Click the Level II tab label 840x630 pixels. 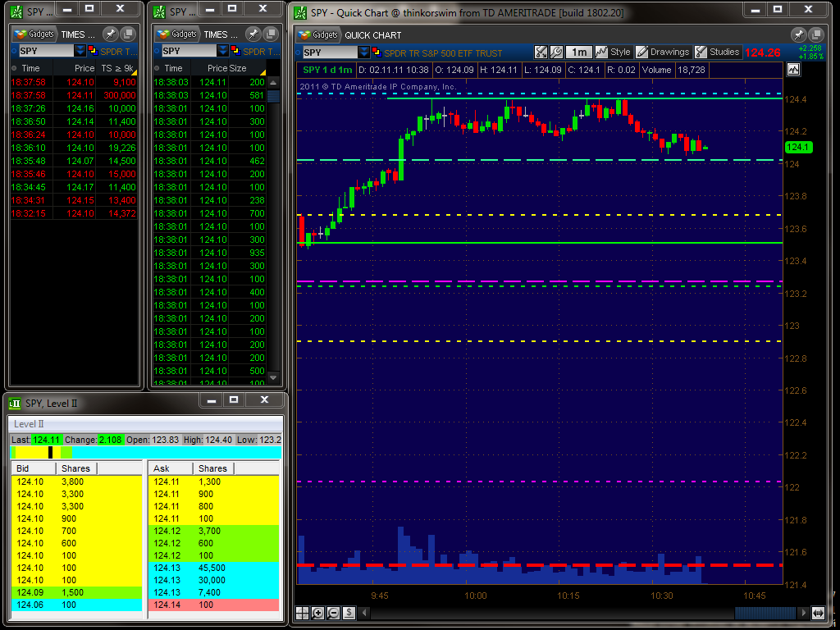29,424
